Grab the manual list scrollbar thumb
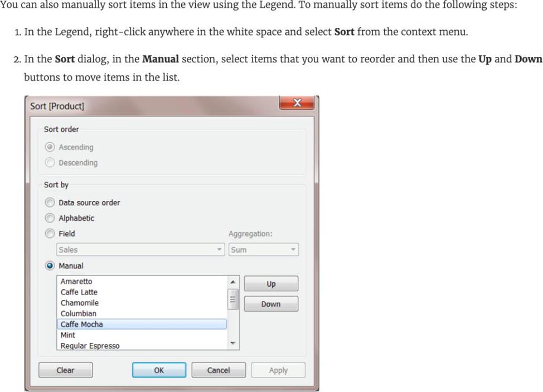Screen dimensions: 543x392 click(x=234, y=299)
